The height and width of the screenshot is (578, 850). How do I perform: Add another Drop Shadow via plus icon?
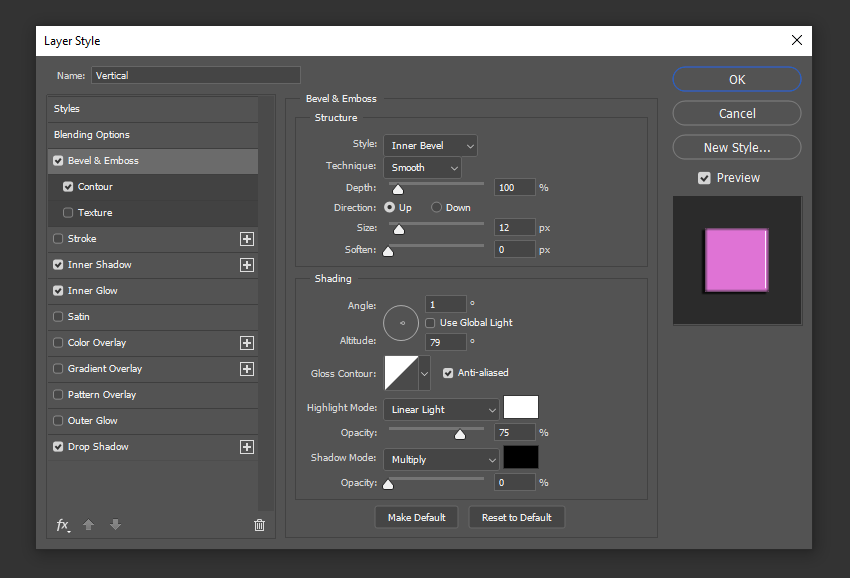pos(246,446)
